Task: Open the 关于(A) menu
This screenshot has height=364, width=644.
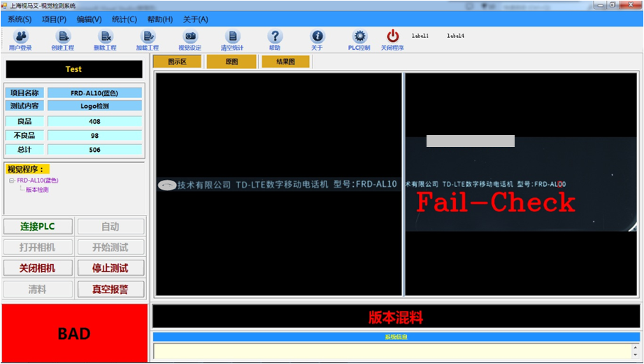Action: [196, 20]
